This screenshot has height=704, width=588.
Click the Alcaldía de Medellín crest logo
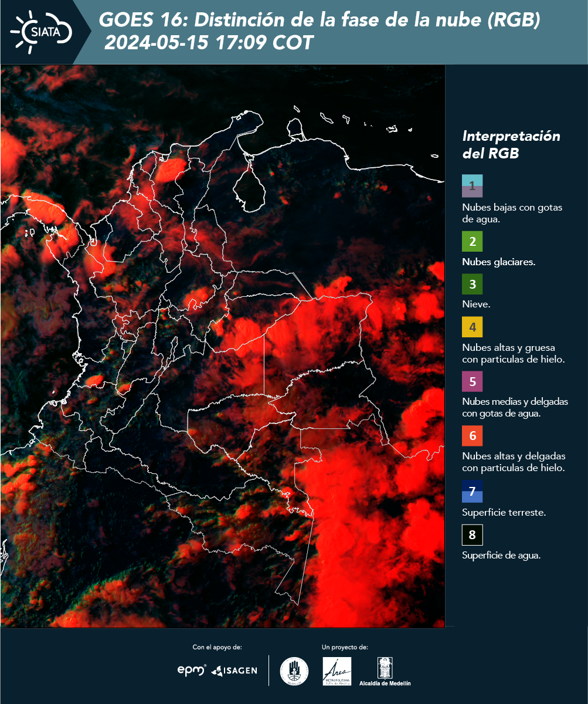[x=385, y=671]
